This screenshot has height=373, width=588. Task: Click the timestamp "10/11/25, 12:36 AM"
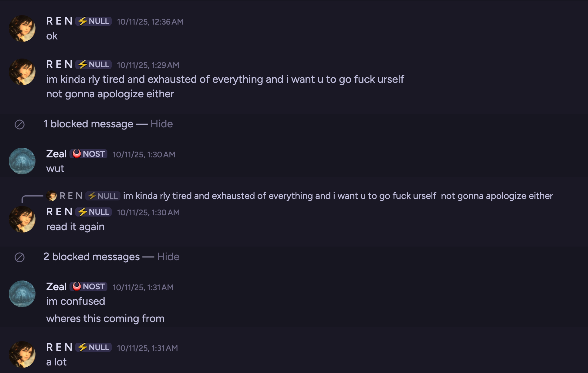pos(151,22)
